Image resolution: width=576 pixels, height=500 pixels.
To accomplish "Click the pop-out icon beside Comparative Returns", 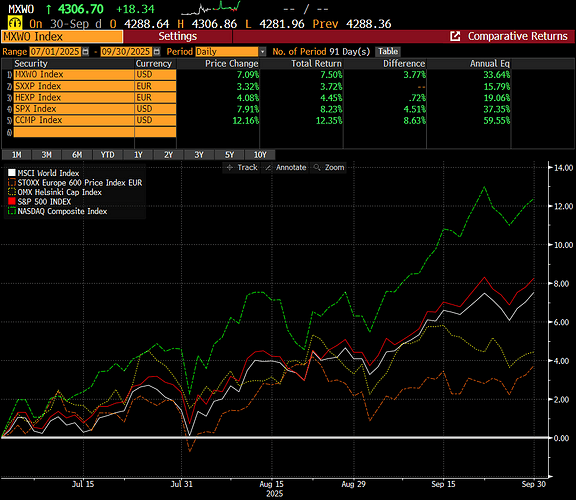I will 455,36.
